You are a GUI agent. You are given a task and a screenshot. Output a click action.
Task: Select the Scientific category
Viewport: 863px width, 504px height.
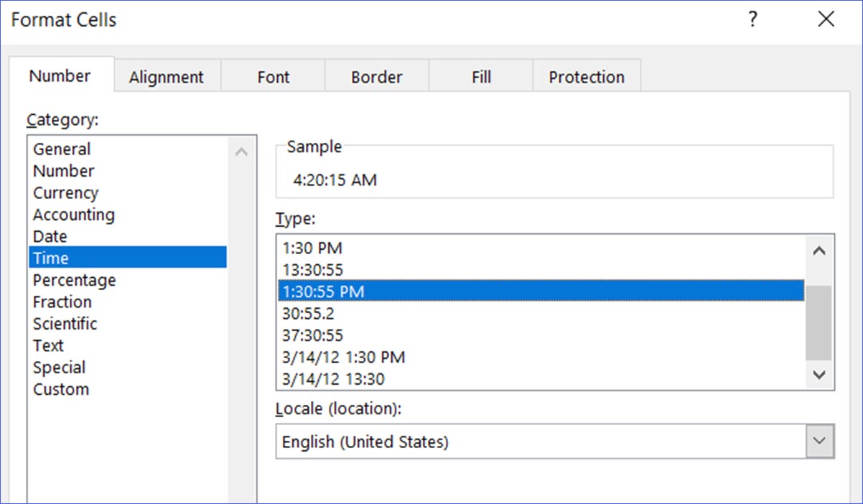[65, 324]
